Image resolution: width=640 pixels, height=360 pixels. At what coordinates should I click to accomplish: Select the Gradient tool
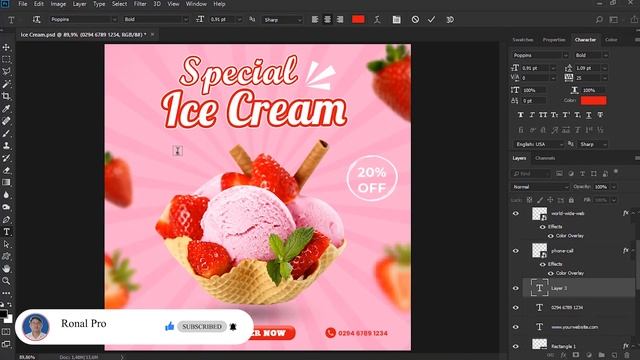click(x=6, y=182)
